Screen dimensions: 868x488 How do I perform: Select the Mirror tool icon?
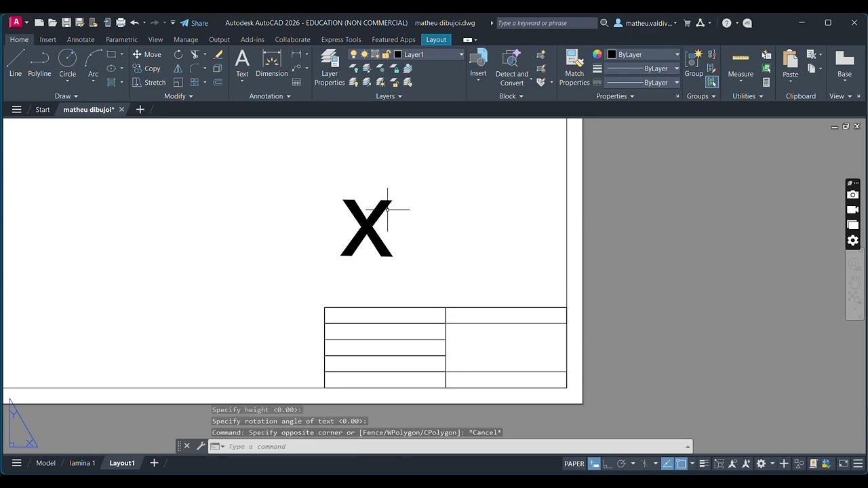178,68
